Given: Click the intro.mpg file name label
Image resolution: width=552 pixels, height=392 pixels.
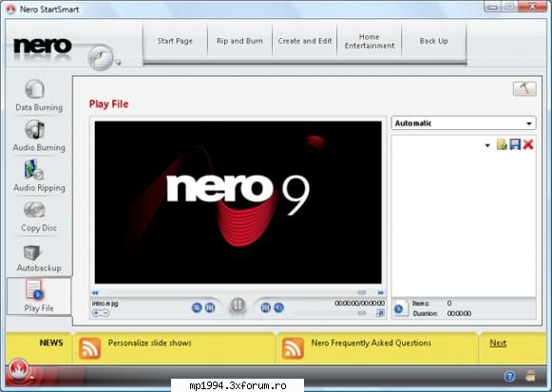Looking at the screenshot, I should (105, 304).
